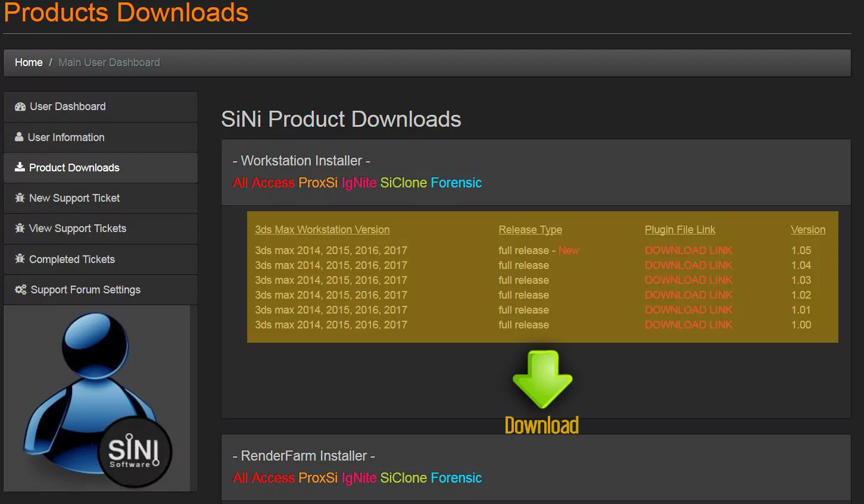Click the green Download arrow graphic
The image size is (864, 504).
(542, 381)
